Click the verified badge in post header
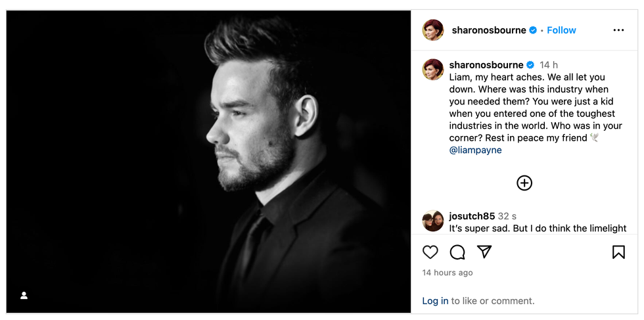The width and height of the screenshot is (644, 320). (x=534, y=30)
